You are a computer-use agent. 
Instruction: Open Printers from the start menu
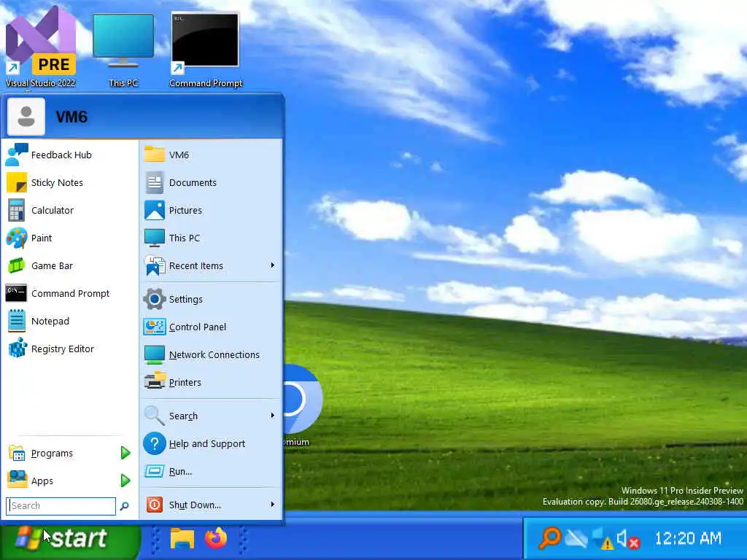tap(211, 382)
